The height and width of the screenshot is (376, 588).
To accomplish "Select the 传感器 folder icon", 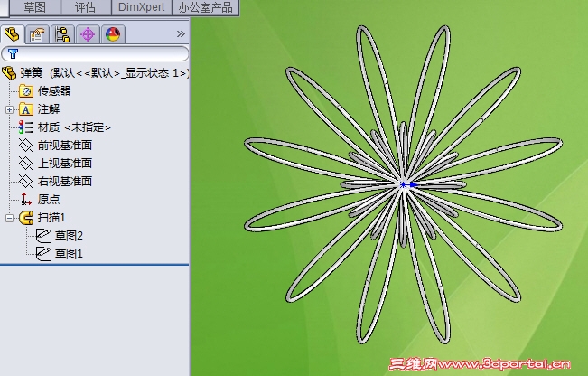I will click(26, 90).
